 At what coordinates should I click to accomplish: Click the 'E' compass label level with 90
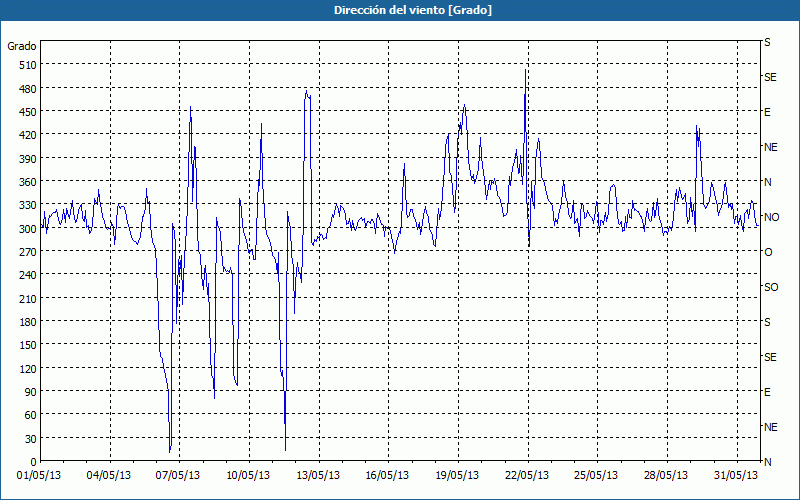point(767,392)
